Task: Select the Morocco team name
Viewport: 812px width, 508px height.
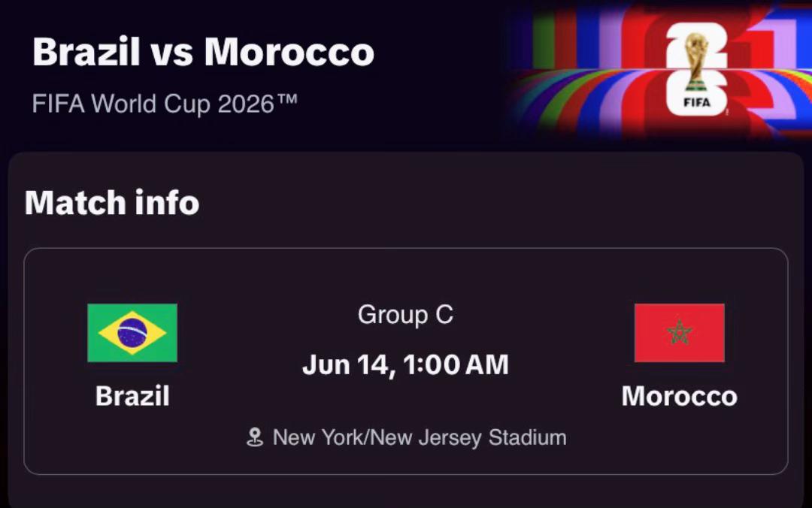Action: coord(680,396)
